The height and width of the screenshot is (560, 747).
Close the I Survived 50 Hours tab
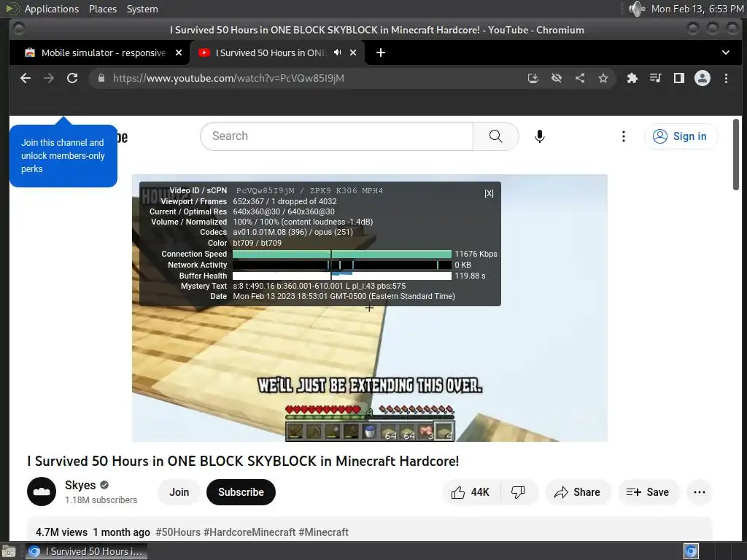pos(353,52)
